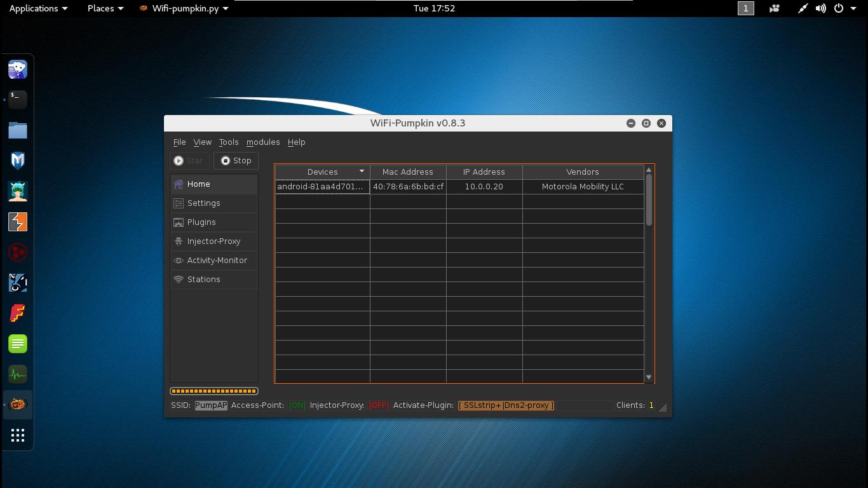Launch Faraday red F dock icon
The width and height of the screenshot is (868, 488).
click(x=18, y=313)
